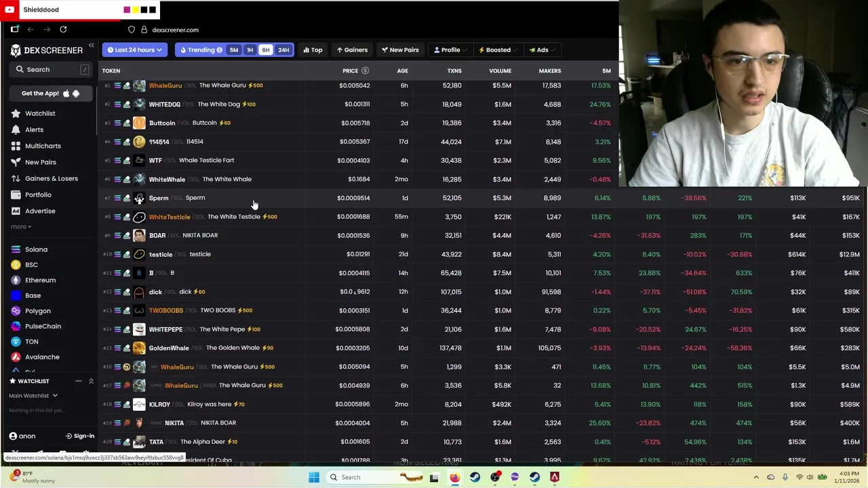Open the Windows Start button
The image size is (868, 488).
(313, 477)
